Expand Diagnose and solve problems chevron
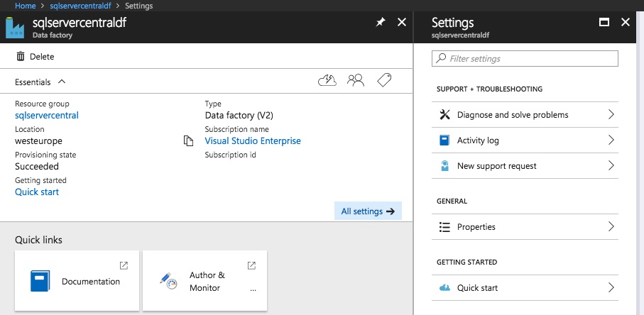This screenshot has width=644, height=315. click(x=611, y=115)
